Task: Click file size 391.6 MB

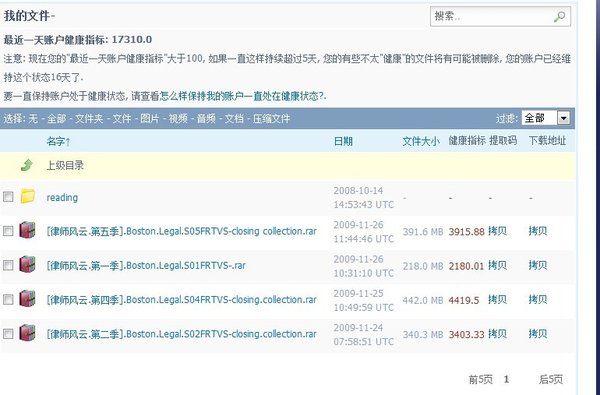Action: pyautogui.click(x=423, y=232)
